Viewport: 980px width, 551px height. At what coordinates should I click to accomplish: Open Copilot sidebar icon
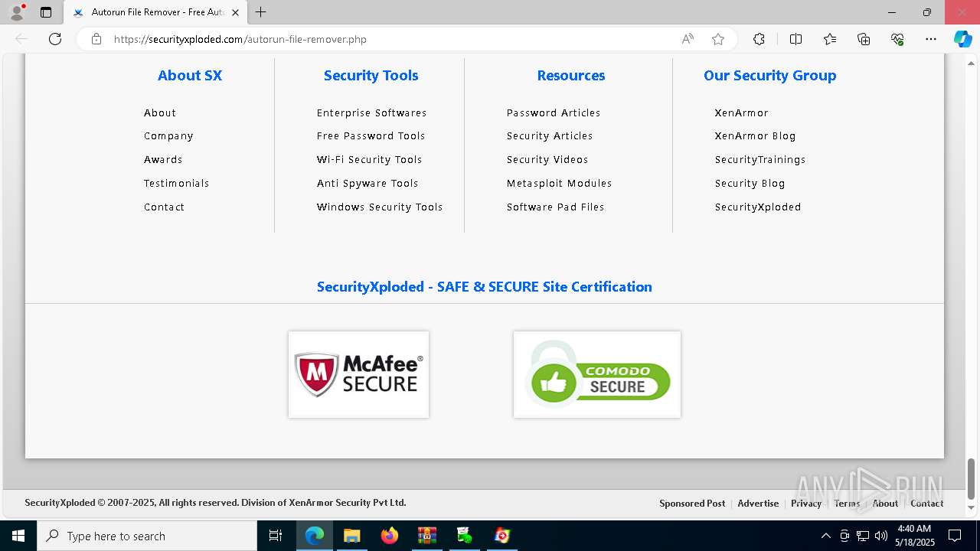point(963,39)
